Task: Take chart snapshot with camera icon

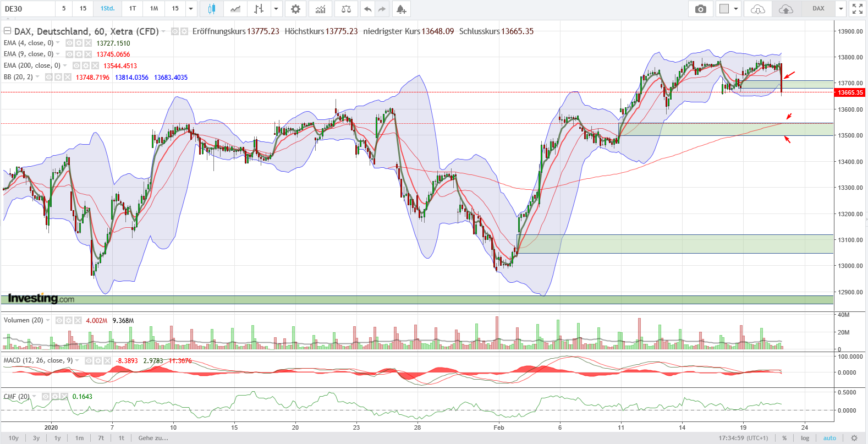Action: click(x=700, y=9)
